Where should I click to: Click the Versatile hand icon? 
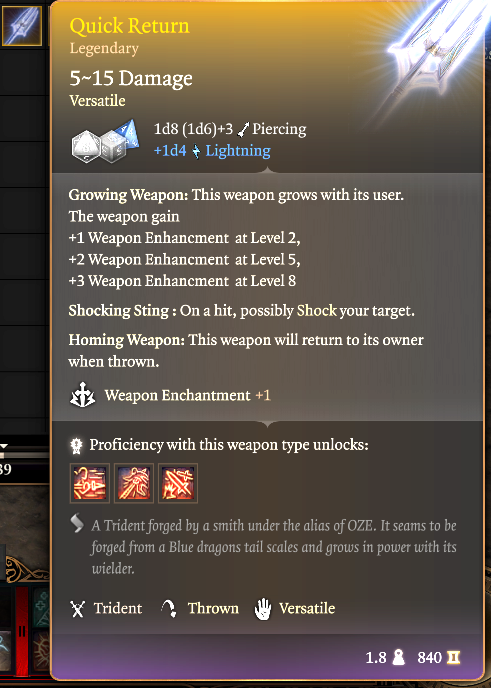point(263,609)
